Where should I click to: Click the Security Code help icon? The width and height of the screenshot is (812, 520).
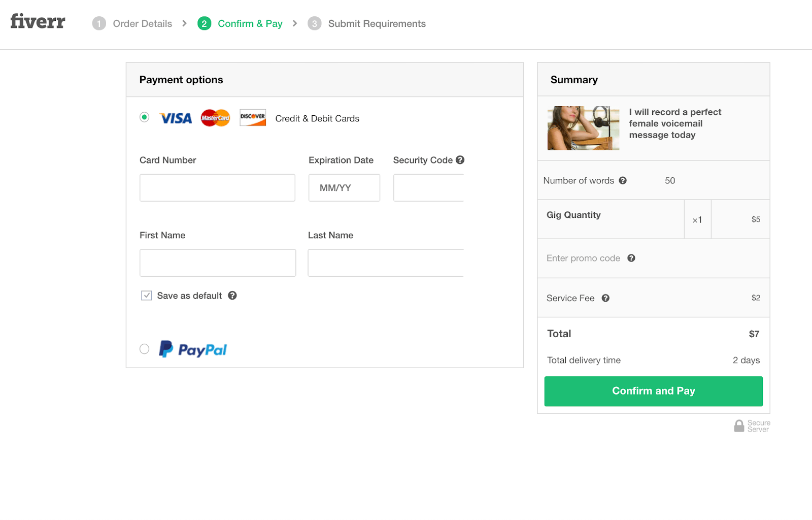(460, 159)
